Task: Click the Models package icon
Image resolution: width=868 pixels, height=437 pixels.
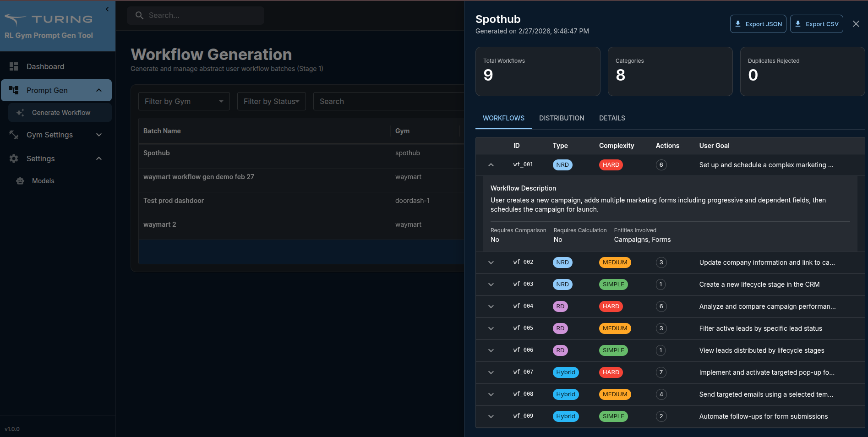Action: pyautogui.click(x=20, y=180)
